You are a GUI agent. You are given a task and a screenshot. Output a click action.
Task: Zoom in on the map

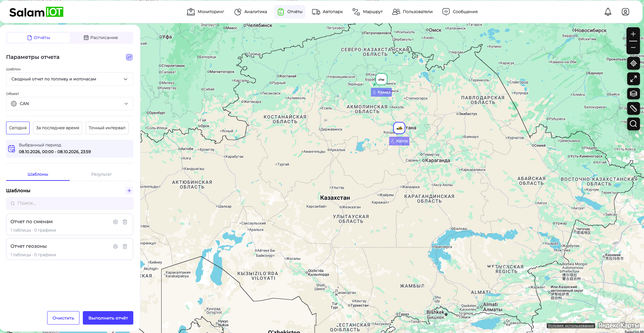pos(633,34)
